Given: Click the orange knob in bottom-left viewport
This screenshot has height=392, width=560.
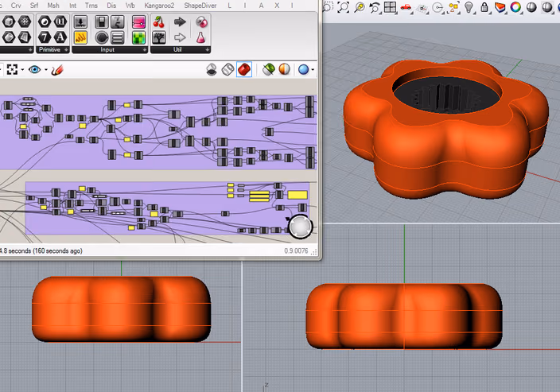Looking at the screenshot, I should [122, 309].
